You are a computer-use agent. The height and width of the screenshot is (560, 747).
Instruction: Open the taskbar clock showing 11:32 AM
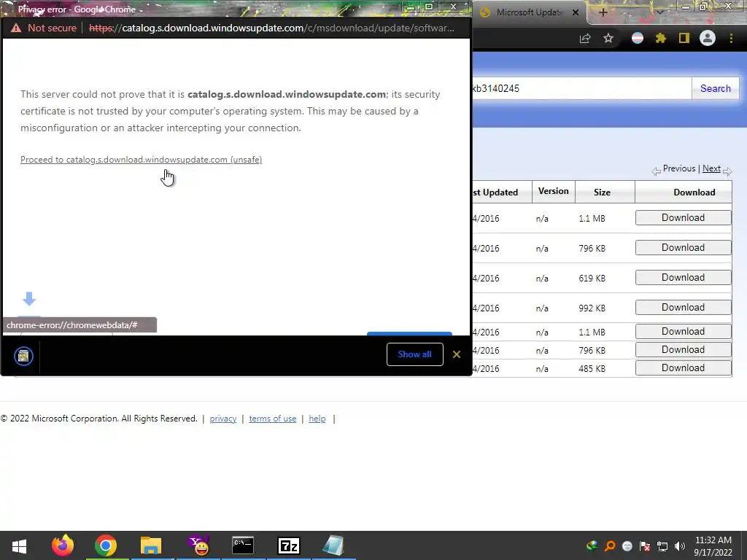[713, 546]
